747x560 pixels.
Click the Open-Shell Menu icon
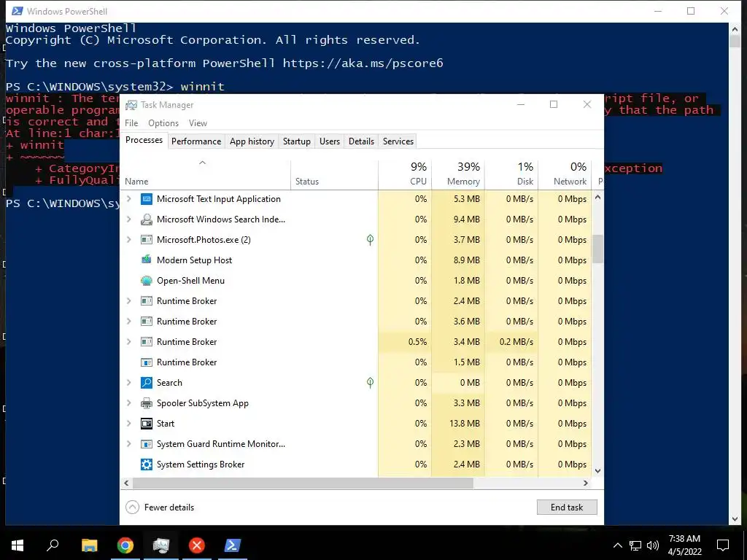click(x=146, y=281)
